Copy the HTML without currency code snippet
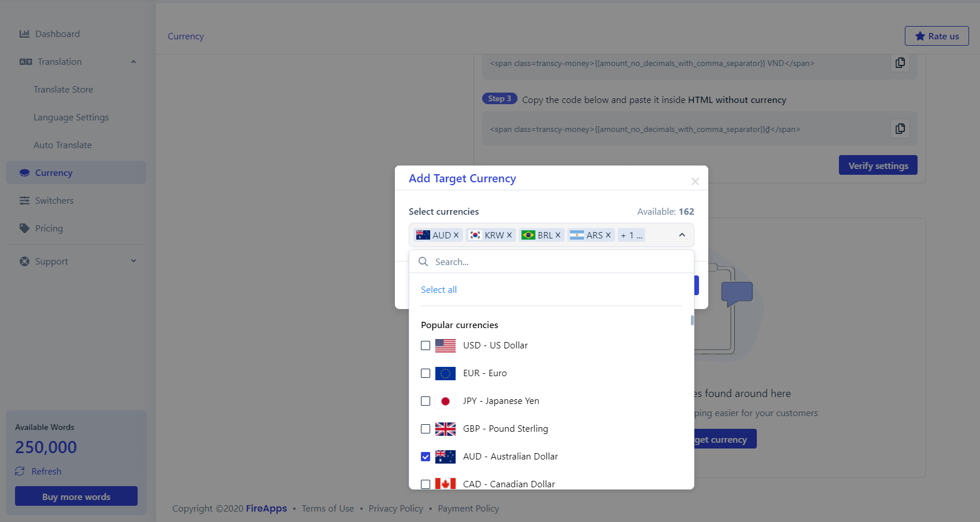Screen dimensions: 980x522 900,128
